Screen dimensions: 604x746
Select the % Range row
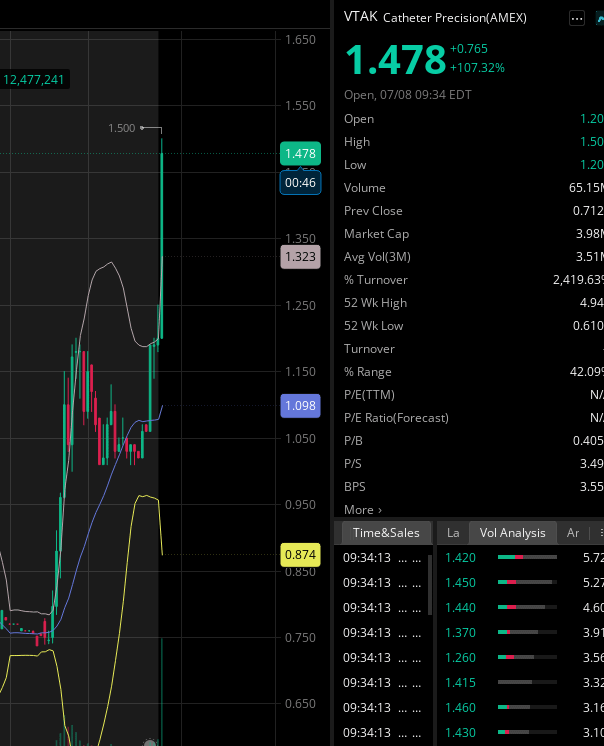[474, 372]
